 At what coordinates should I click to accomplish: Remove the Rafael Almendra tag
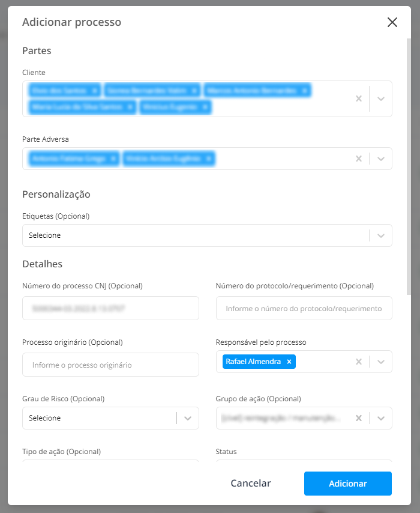point(289,362)
